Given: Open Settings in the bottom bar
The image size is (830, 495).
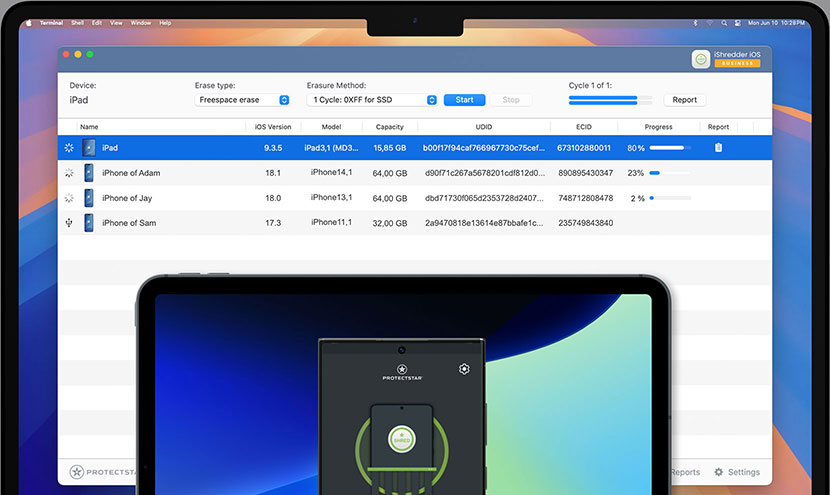Looking at the screenshot, I should pos(736,472).
